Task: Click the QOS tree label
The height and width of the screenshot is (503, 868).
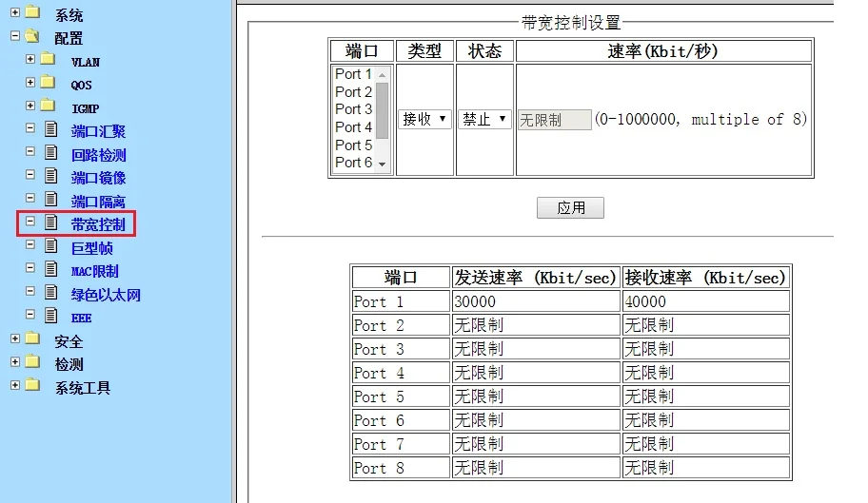Action: tap(82, 86)
